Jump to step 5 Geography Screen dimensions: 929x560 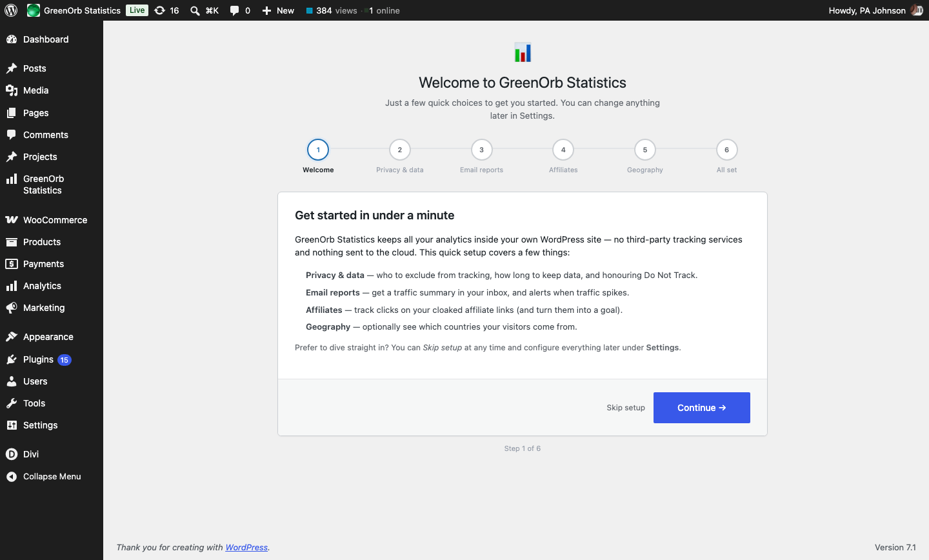point(645,150)
